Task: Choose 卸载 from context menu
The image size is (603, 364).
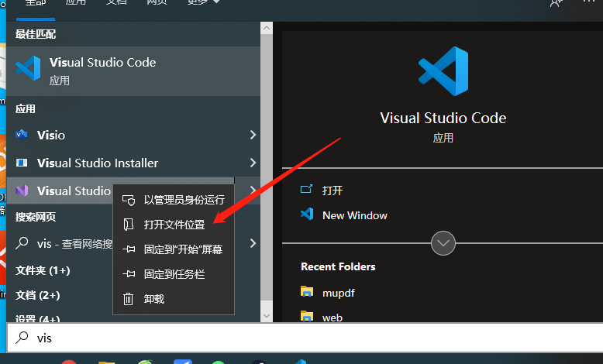Action: point(174,299)
